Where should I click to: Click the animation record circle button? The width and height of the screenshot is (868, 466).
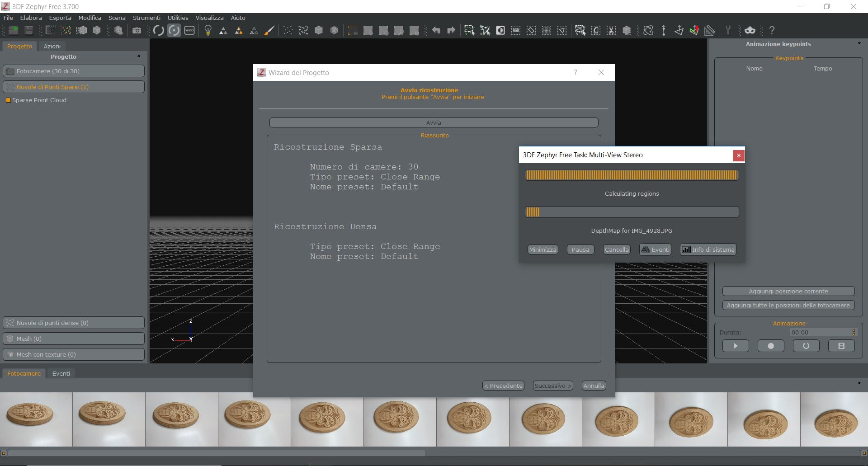770,346
